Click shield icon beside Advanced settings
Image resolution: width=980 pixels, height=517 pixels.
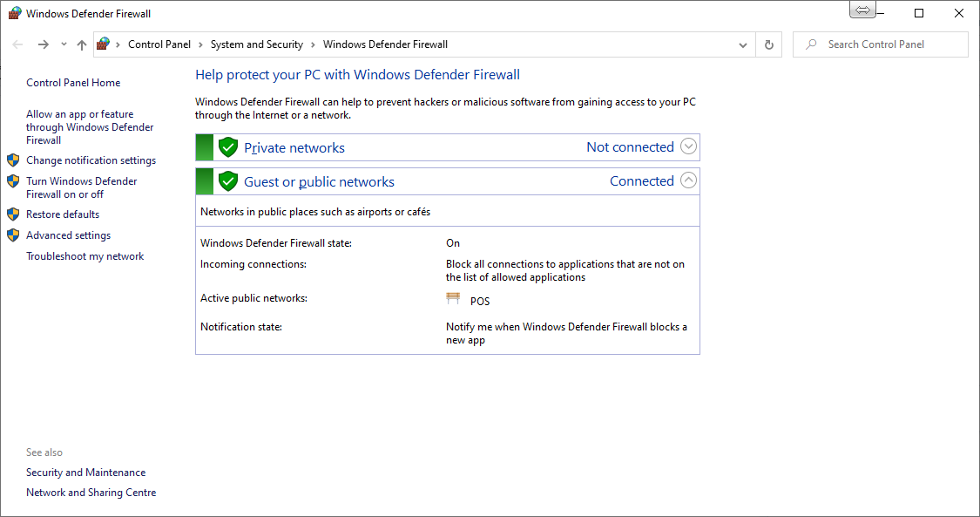[13, 235]
